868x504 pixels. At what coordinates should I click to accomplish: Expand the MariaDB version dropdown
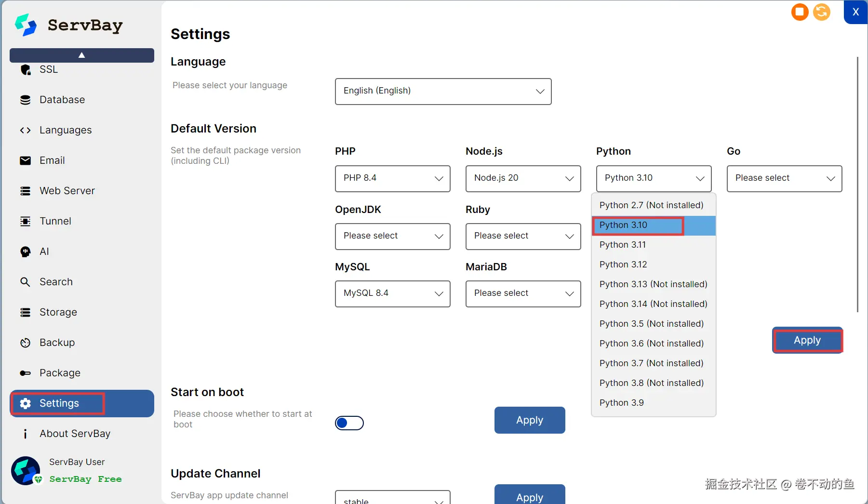pos(523,293)
